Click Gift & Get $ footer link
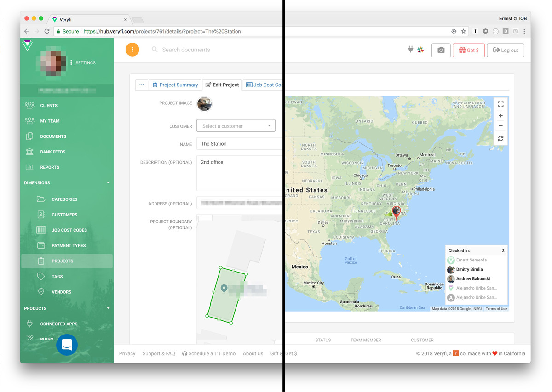Viewport: 552px width, 392px height. pos(283,353)
